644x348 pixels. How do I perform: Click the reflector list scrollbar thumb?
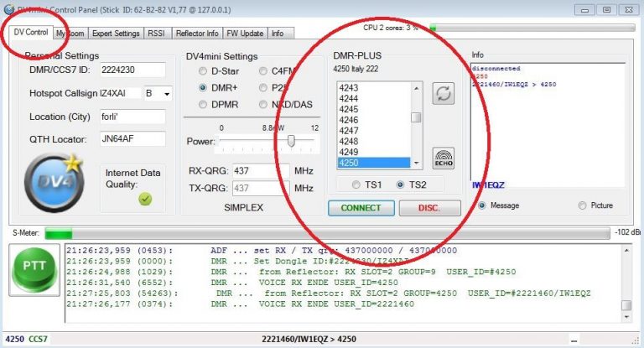point(416,117)
